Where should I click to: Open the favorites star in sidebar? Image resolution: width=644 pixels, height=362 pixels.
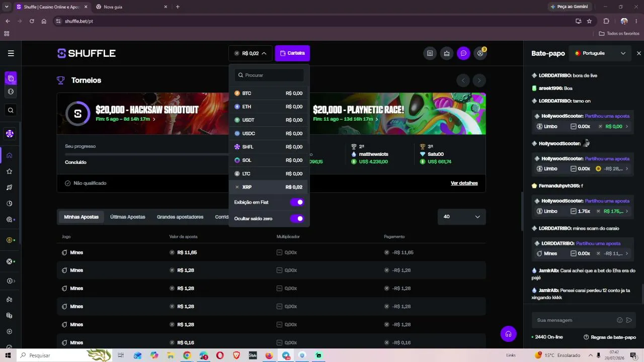click(x=10, y=171)
